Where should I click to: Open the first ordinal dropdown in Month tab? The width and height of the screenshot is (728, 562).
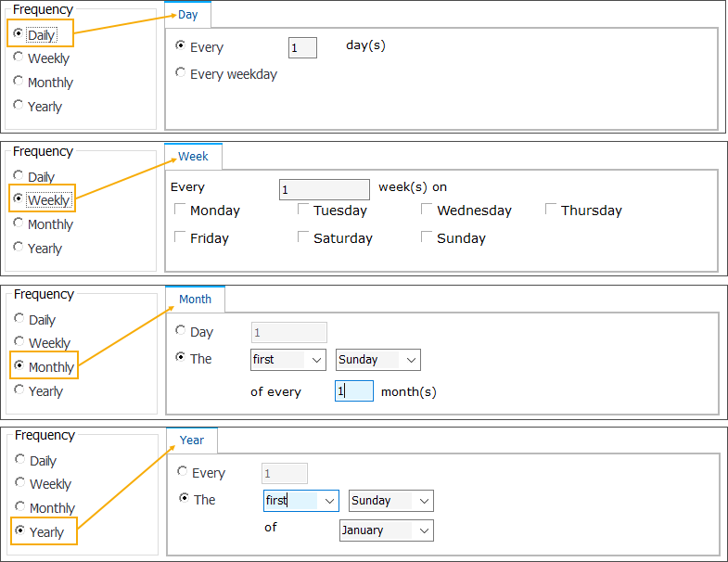coord(288,360)
